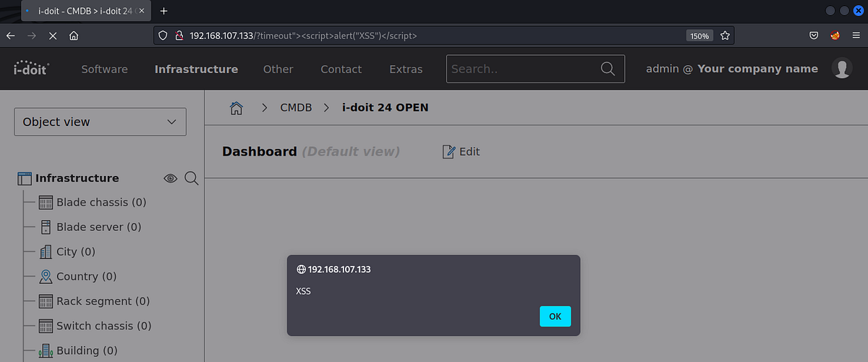The width and height of the screenshot is (868, 362).
Task: Select Switch chassis (0) tree item
Action: [x=104, y=326]
